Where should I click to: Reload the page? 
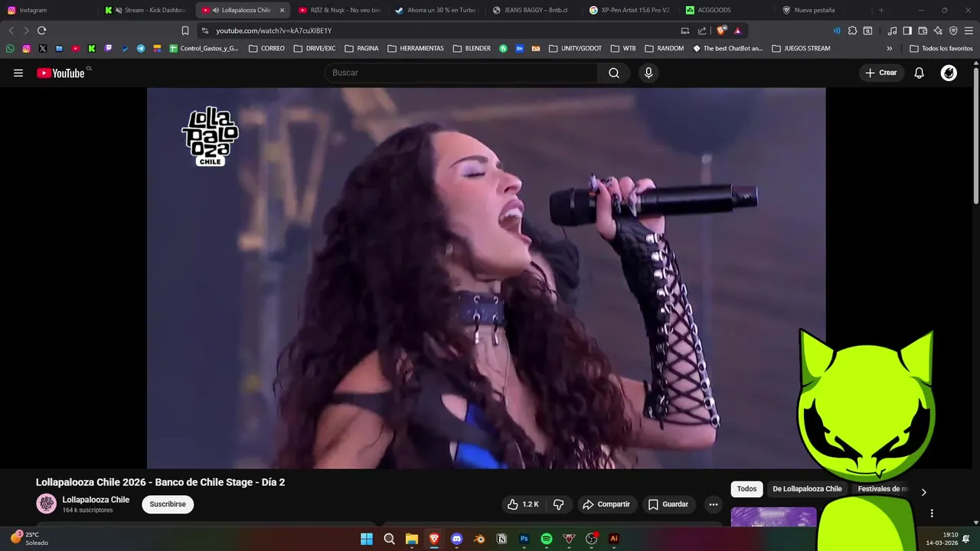coord(41,31)
